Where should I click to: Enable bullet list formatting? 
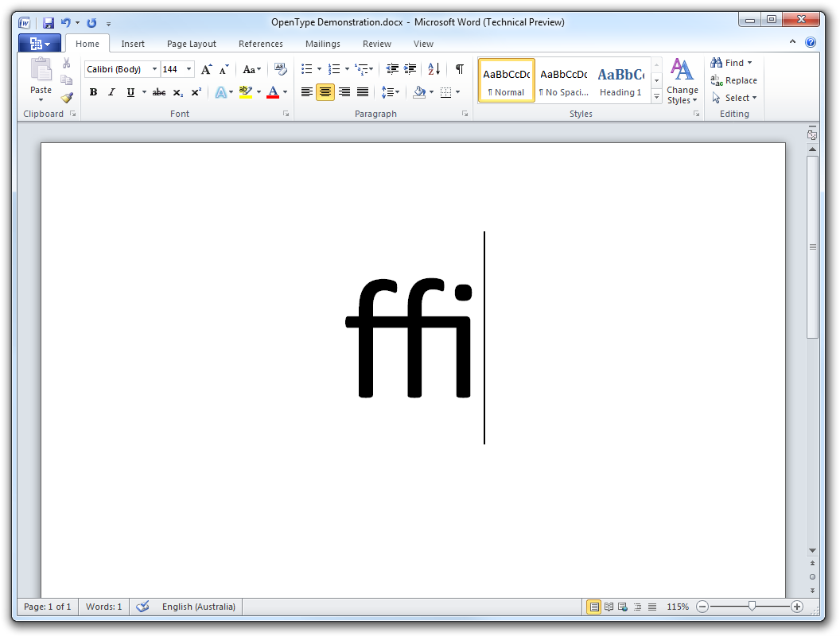[x=306, y=69]
